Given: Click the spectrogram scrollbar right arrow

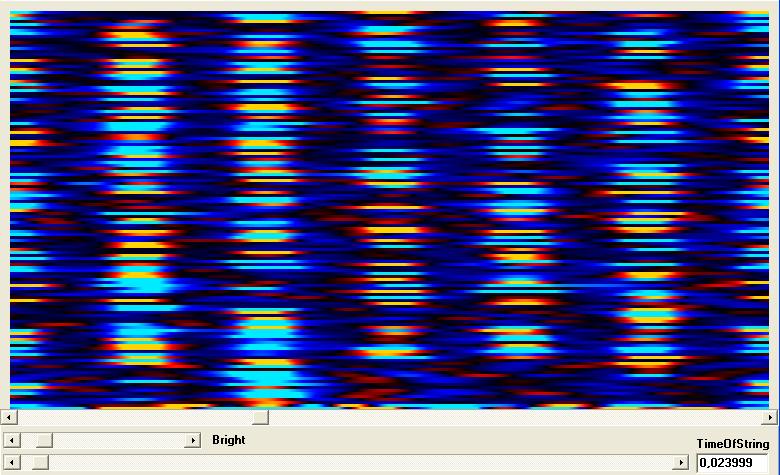Looking at the screenshot, I should click(x=770, y=417).
